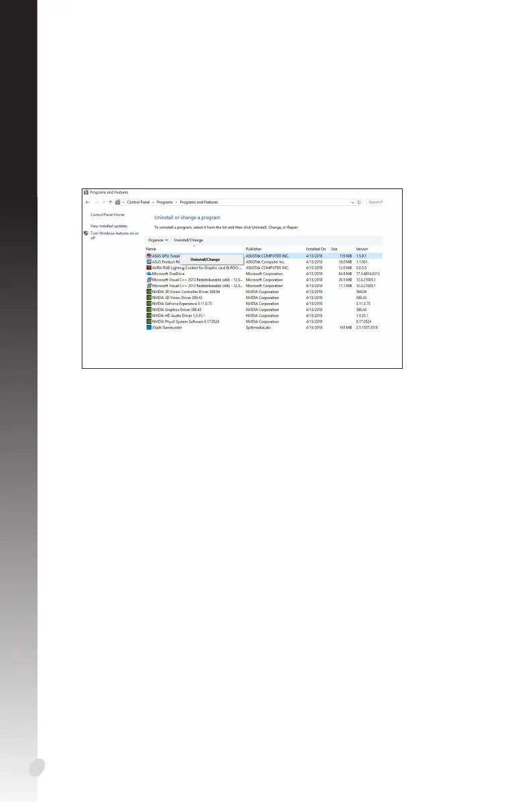
Task: Click version 1.5.9.1 cell
Action: pos(361,255)
